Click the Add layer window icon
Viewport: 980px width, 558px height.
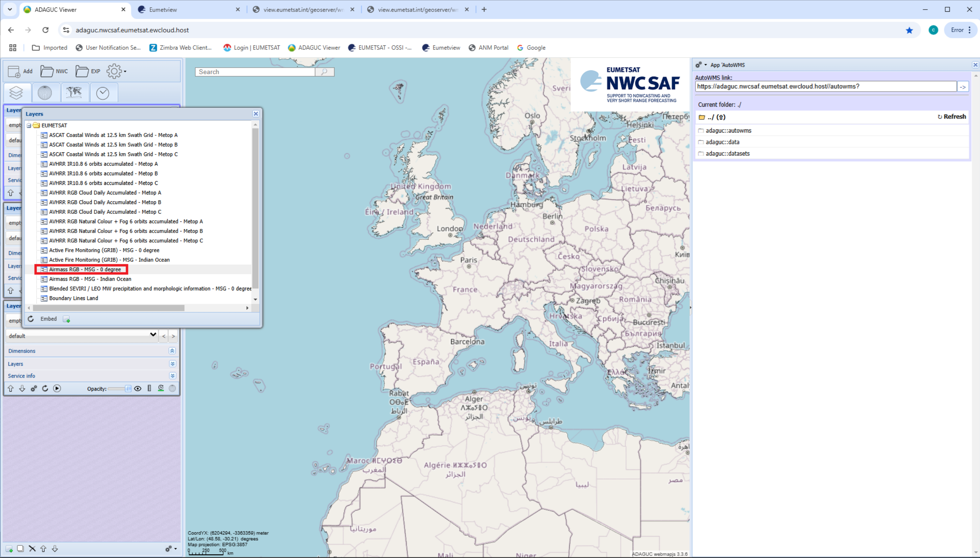click(x=20, y=71)
